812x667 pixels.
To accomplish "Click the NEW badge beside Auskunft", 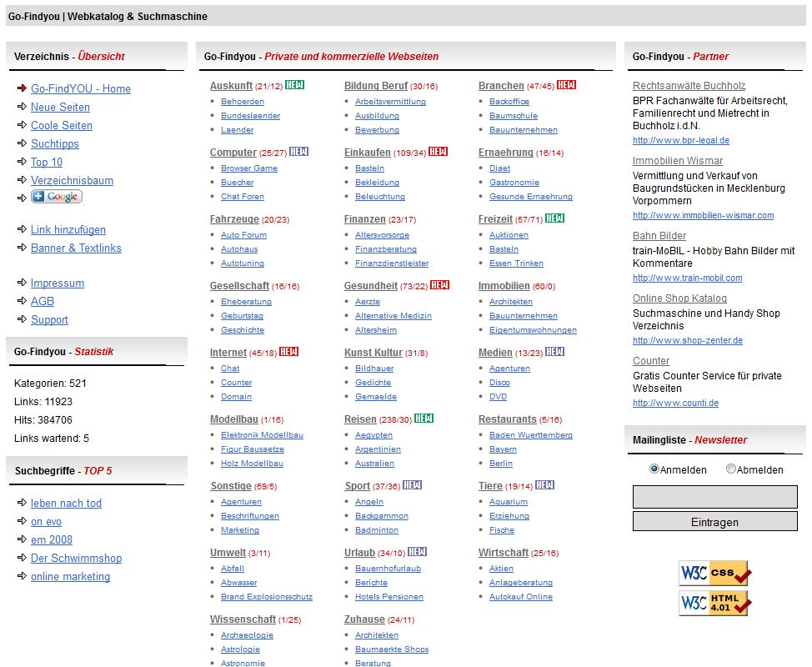I will pyautogui.click(x=294, y=85).
